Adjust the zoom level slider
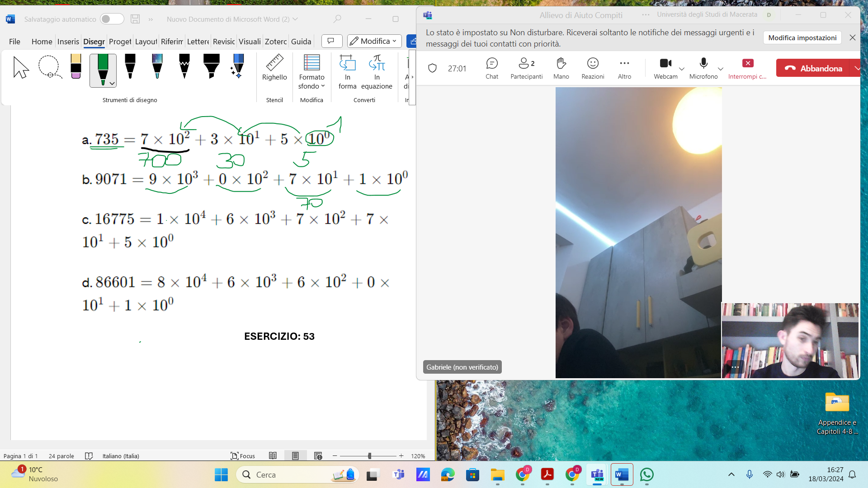 coord(369,456)
